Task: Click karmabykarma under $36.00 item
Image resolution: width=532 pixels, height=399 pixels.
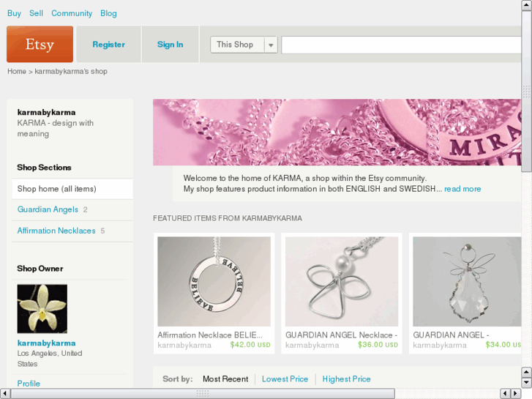Action: point(312,346)
